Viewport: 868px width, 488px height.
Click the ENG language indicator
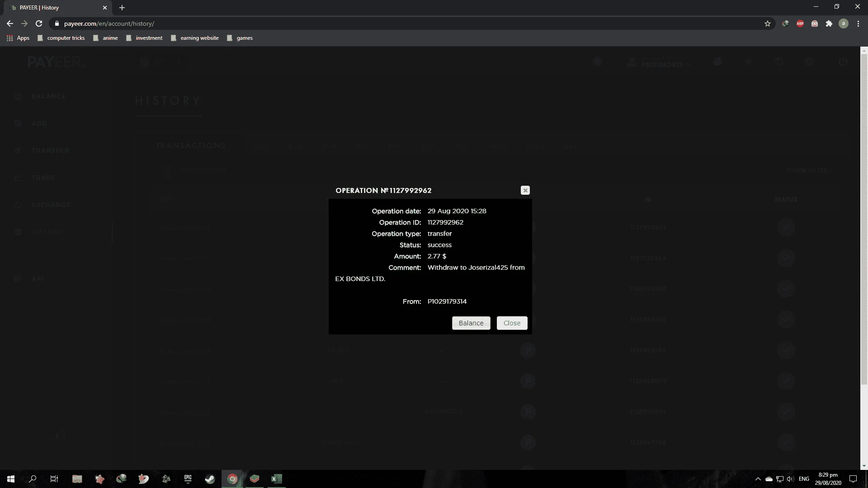(804, 479)
